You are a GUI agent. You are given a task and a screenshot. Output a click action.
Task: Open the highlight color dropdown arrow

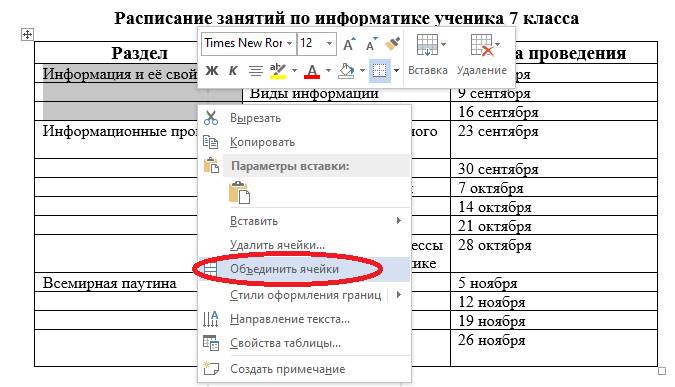pyautogui.click(x=294, y=70)
